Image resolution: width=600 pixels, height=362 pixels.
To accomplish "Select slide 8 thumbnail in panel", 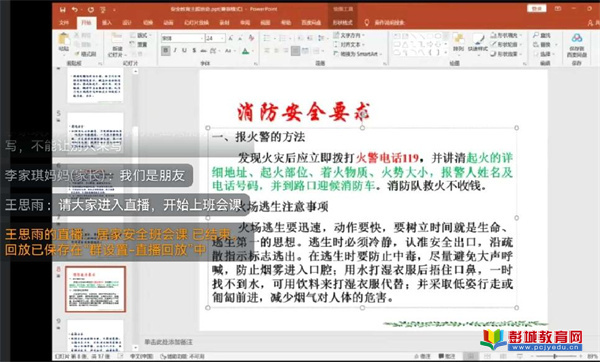I will pos(95,289).
